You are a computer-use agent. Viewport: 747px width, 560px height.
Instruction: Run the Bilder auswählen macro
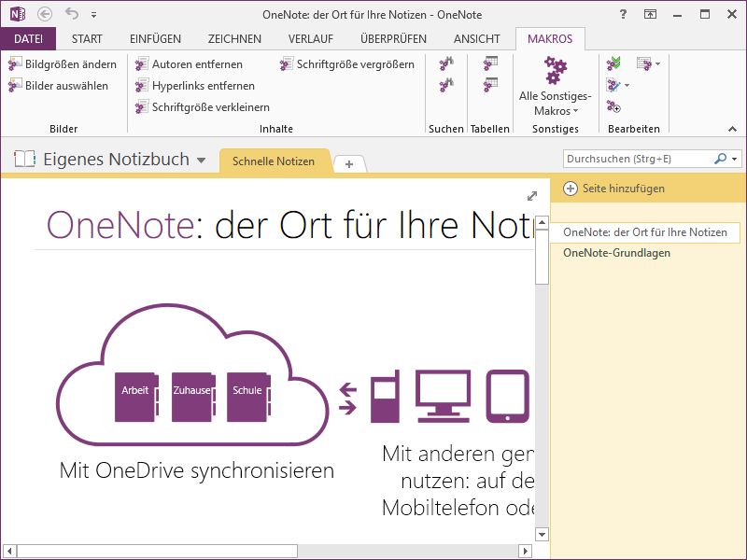[58, 86]
